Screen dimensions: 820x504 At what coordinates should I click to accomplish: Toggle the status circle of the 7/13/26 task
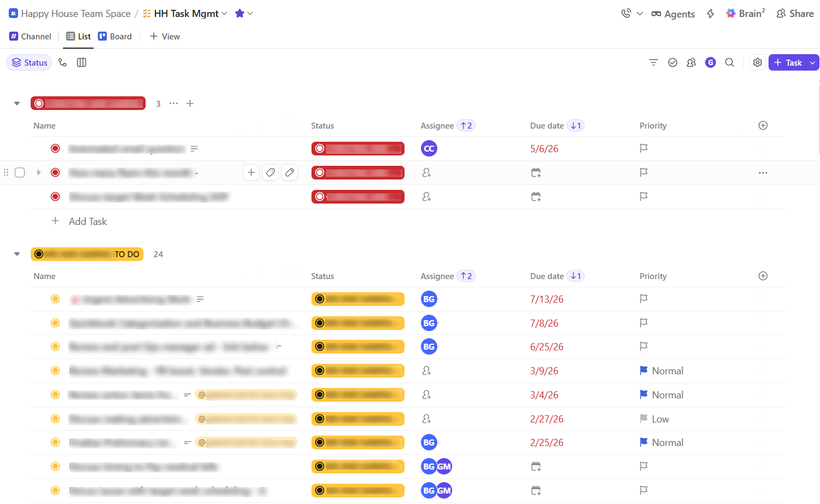click(x=55, y=299)
